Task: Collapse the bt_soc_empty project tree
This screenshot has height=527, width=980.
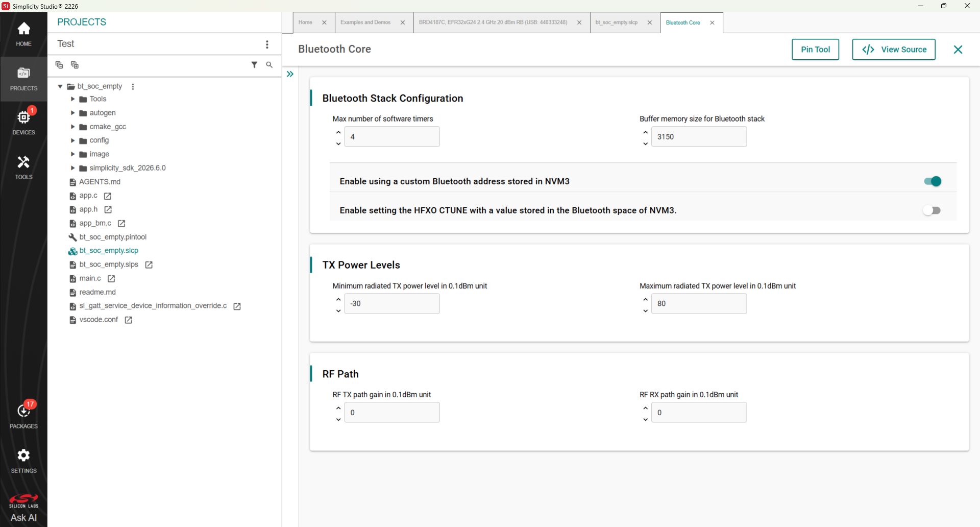Action: tap(60, 86)
